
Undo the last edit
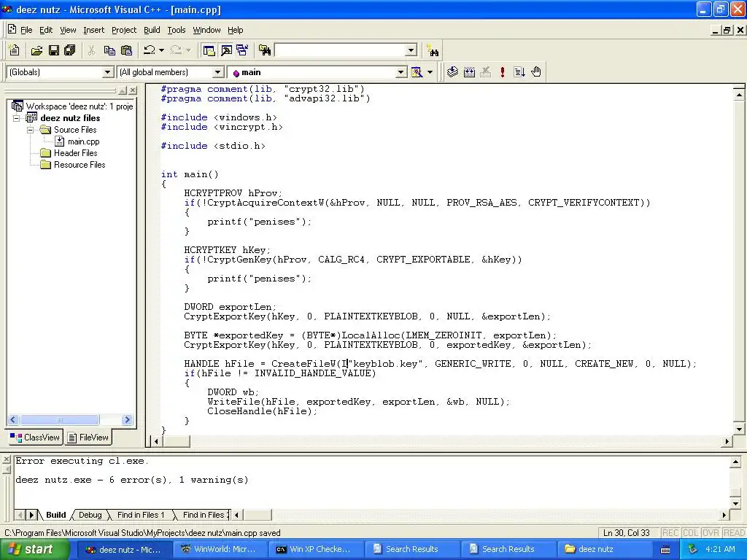click(150, 50)
